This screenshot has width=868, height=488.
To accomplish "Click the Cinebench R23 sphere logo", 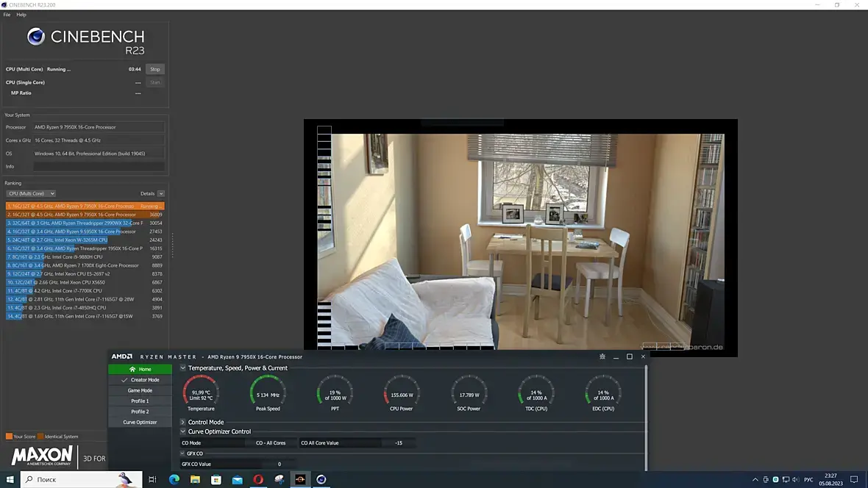I will pyautogui.click(x=36, y=37).
